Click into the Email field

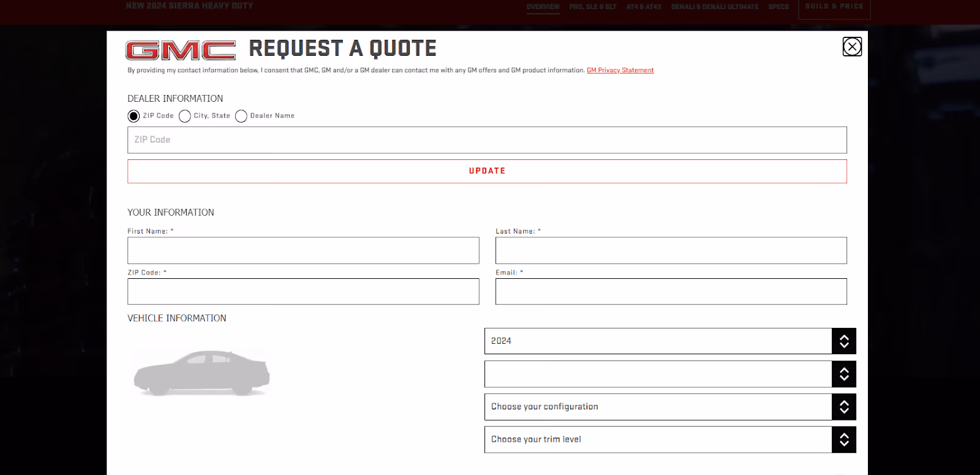671,292
